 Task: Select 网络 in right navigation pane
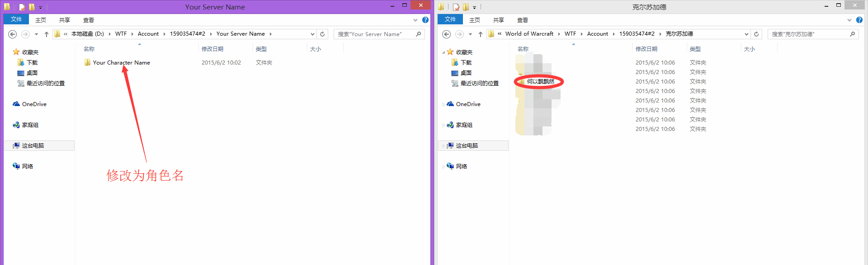461,167
